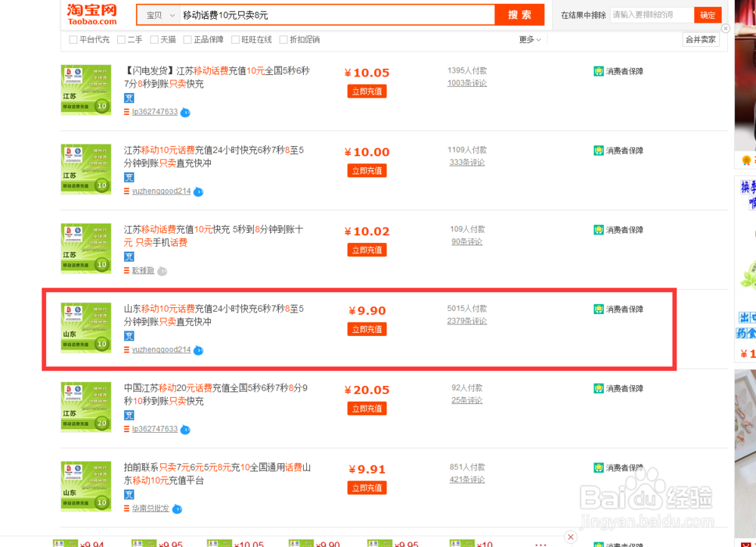Click the orange 搜索 search button
The height and width of the screenshot is (547, 756).
tap(519, 14)
